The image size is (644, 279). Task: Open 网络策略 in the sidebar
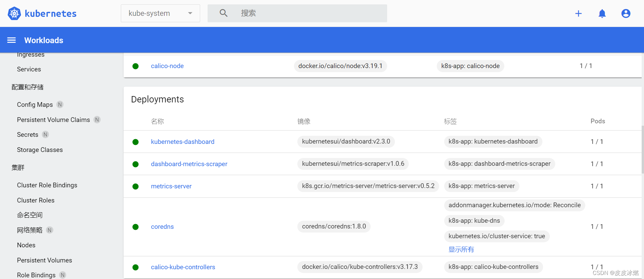click(30, 230)
